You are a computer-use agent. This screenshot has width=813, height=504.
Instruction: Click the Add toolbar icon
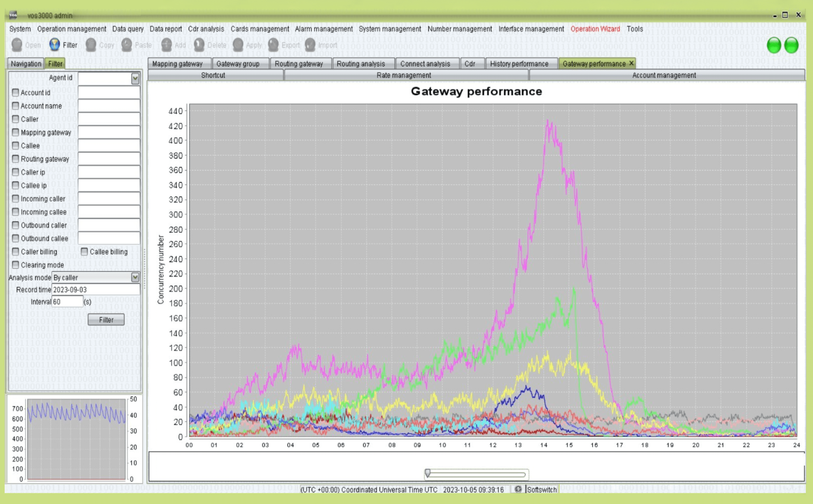click(x=166, y=45)
